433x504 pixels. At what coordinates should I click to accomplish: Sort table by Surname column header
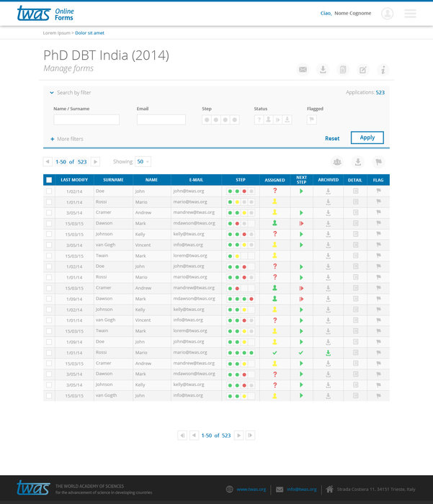pos(113,180)
